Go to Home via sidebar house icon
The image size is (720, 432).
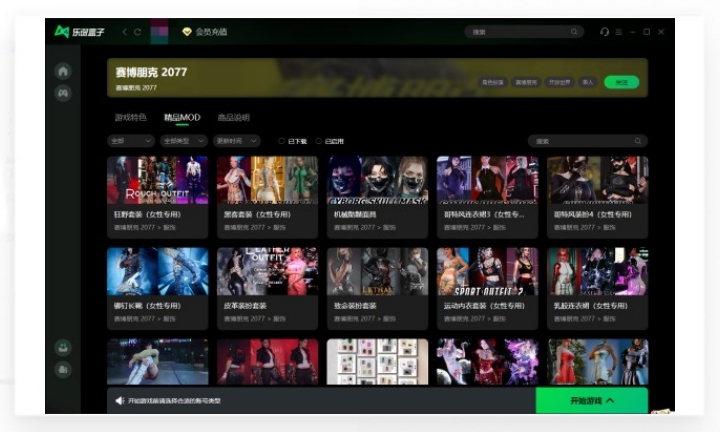63,71
